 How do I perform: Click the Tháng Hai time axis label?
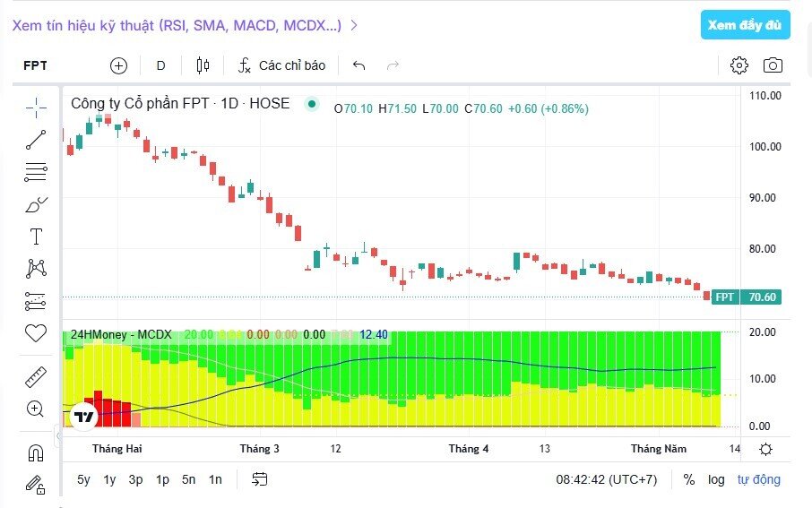pos(117,449)
